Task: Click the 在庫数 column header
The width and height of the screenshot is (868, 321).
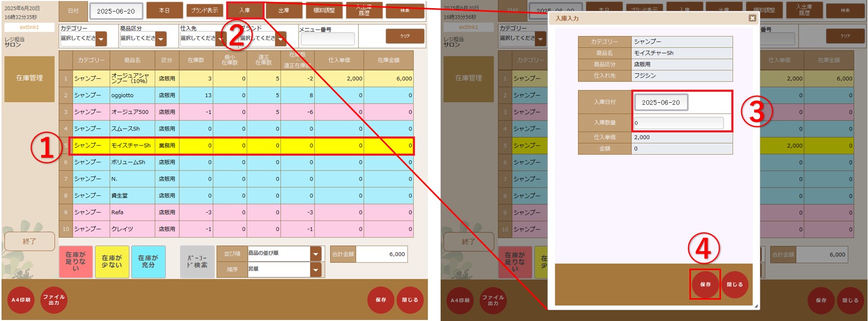Action: pos(196,60)
